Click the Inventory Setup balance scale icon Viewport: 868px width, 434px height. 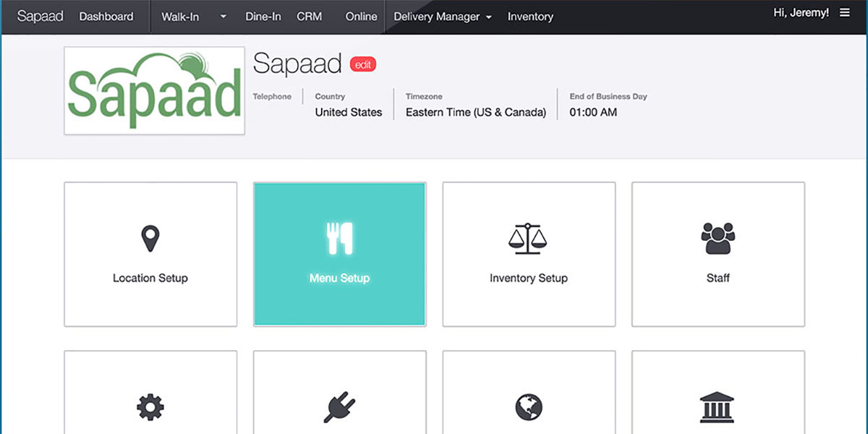pos(528,239)
